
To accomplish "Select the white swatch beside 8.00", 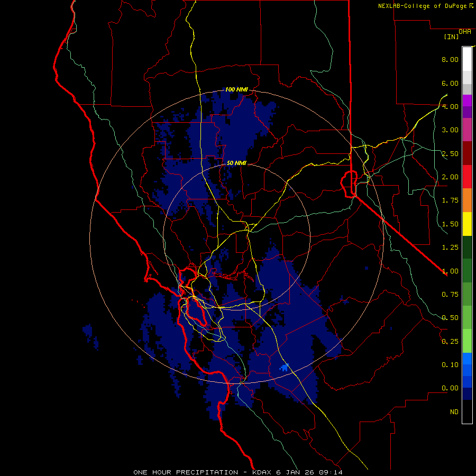I will coord(467,59).
